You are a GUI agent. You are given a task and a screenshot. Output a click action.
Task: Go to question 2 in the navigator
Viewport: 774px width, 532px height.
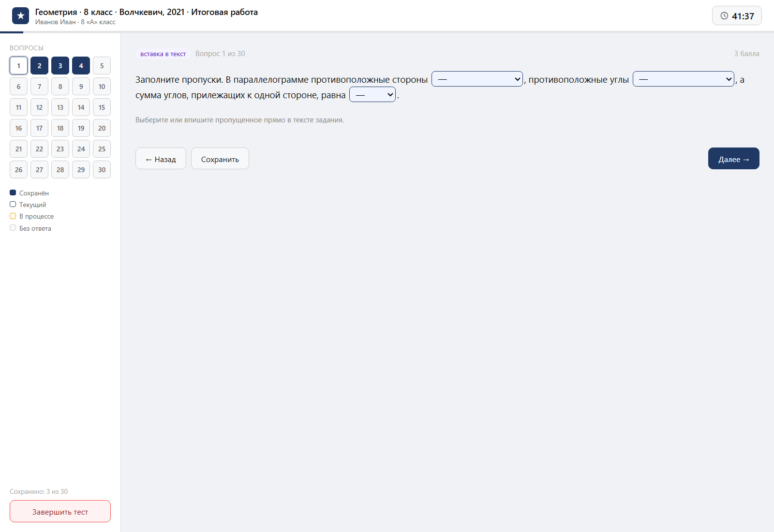pos(39,66)
